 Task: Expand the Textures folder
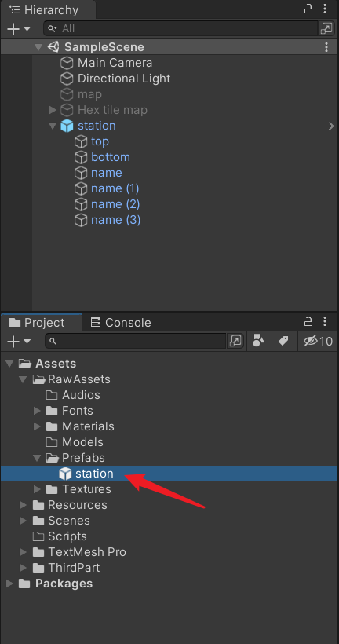point(37,489)
